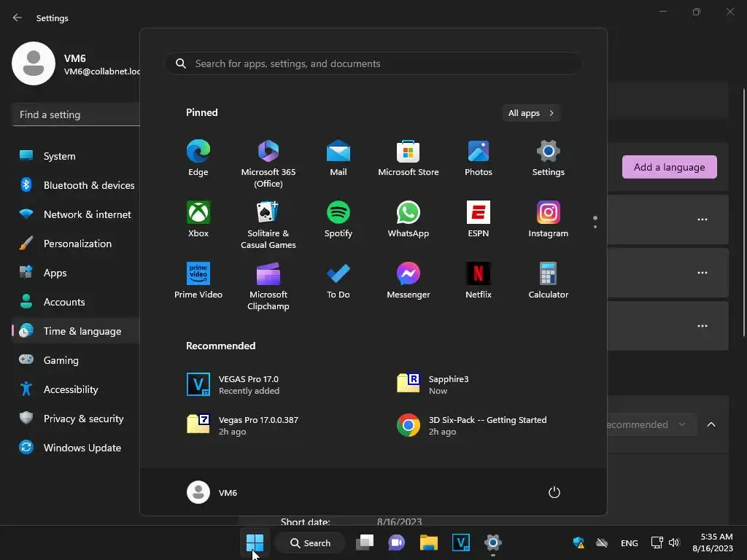Open VEGAS Pro from taskbar
Viewport: 747px width, 560px height.
coord(461,542)
